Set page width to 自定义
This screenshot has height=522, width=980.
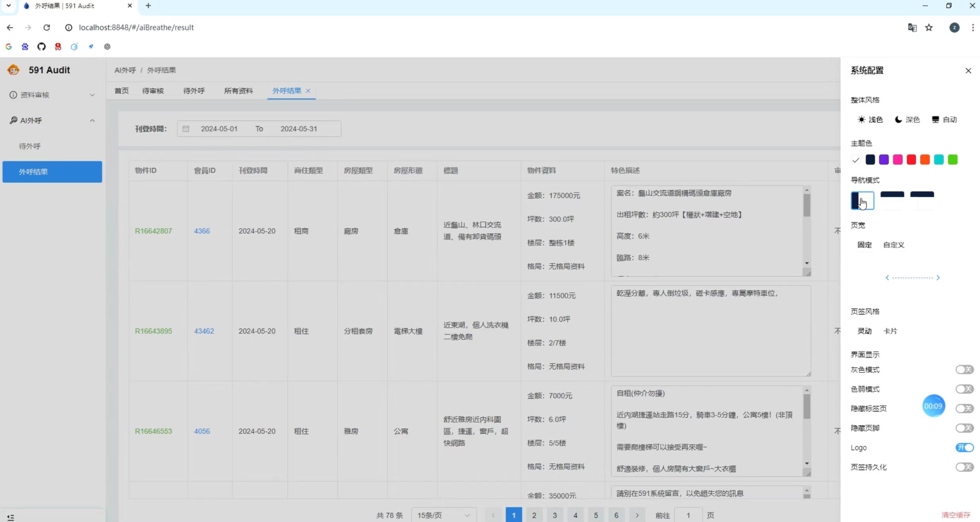click(x=894, y=245)
